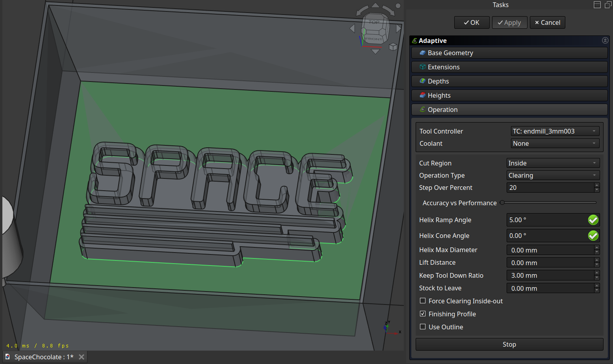This screenshot has height=364, width=613.
Task: Increase Step Over Percent with up arrow
Action: click(x=597, y=185)
